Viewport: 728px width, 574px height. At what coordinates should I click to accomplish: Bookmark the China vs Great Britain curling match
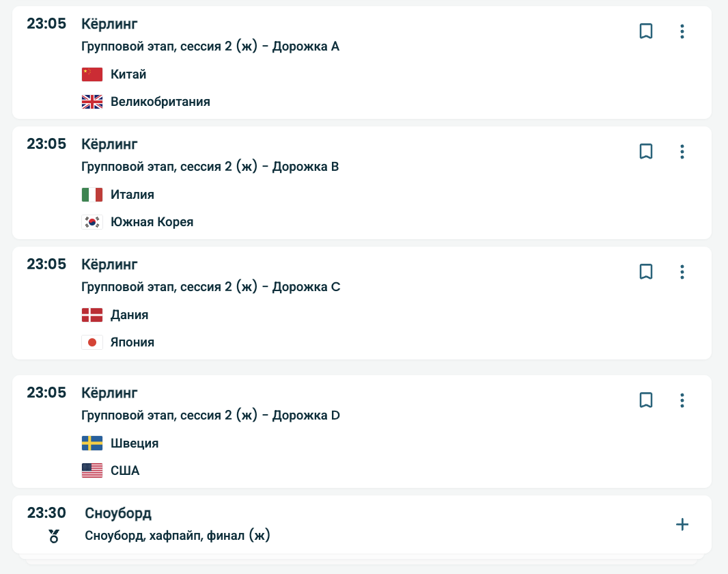pos(646,31)
